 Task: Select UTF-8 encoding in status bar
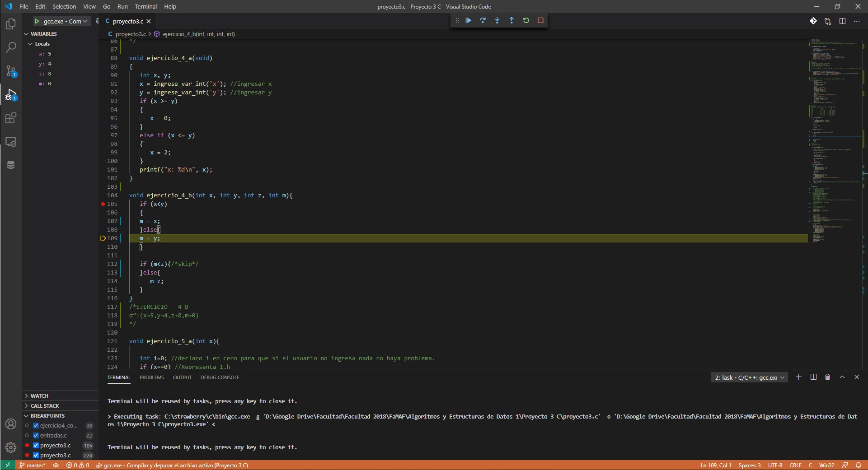click(775, 465)
